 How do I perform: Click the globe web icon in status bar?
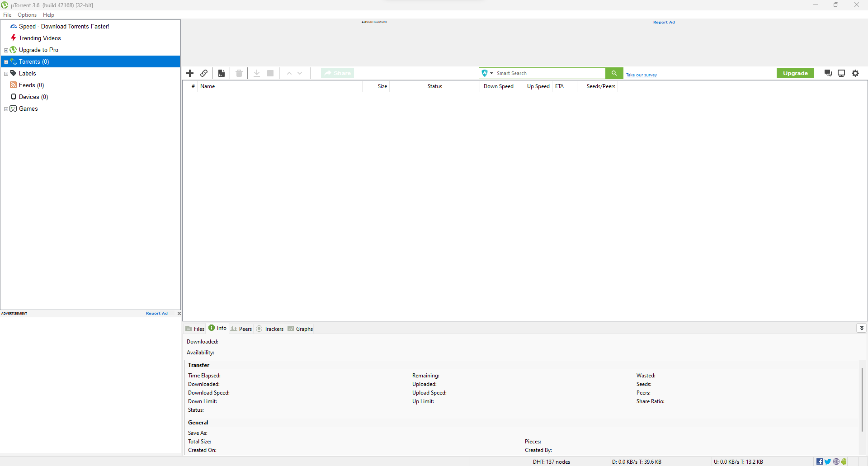click(x=836, y=461)
